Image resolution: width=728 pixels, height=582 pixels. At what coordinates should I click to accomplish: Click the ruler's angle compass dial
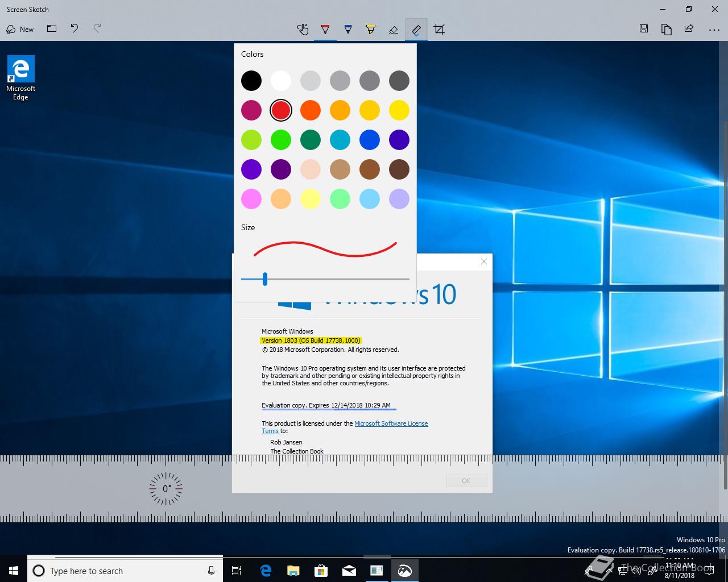click(x=166, y=489)
